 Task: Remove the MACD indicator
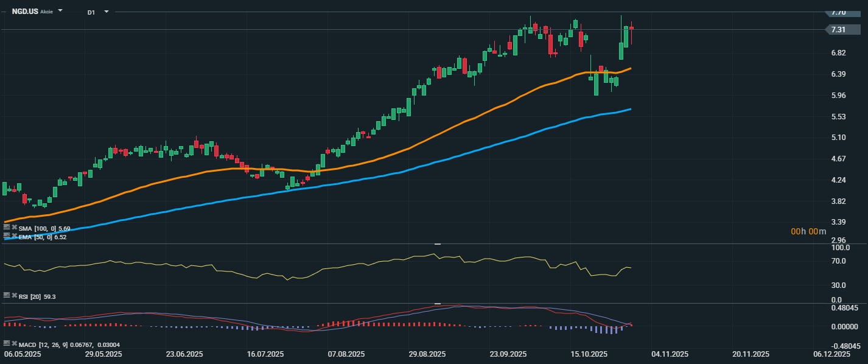(14, 343)
